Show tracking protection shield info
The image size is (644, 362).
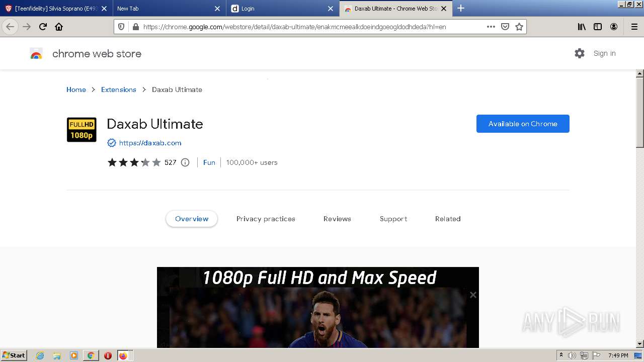(x=121, y=27)
